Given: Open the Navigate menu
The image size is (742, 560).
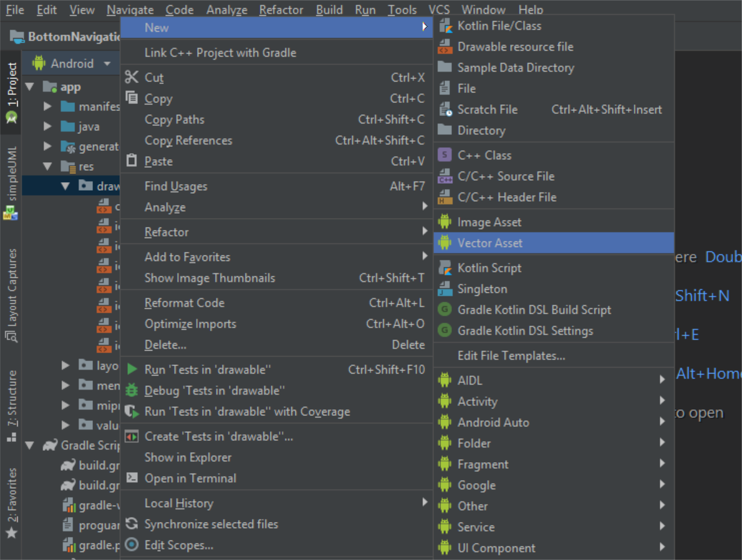Looking at the screenshot, I should [130, 10].
